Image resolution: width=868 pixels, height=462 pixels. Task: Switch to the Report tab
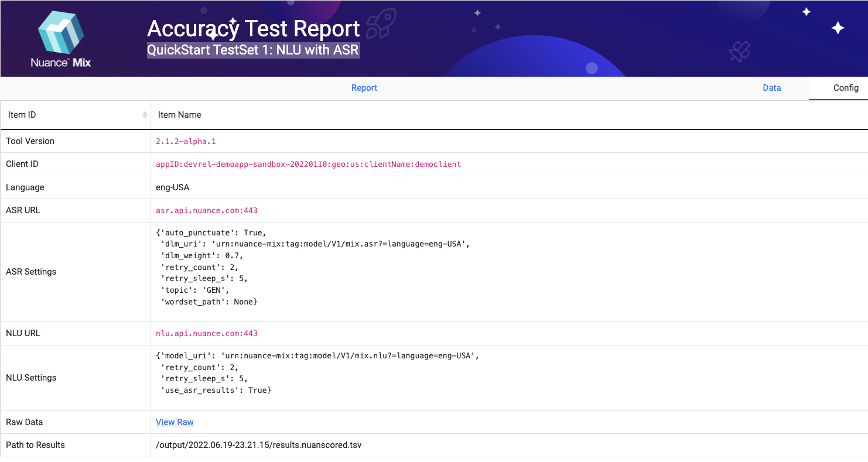click(364, 88)
